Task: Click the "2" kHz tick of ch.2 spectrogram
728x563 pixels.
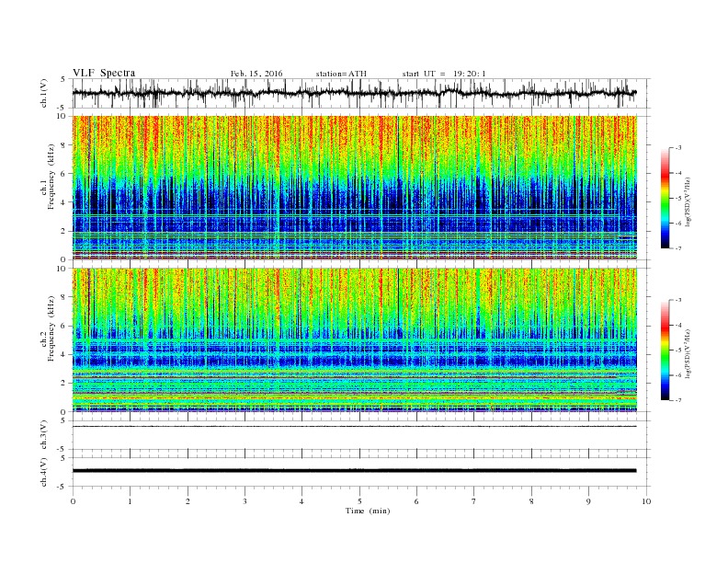Action: [x=63, y=384]
